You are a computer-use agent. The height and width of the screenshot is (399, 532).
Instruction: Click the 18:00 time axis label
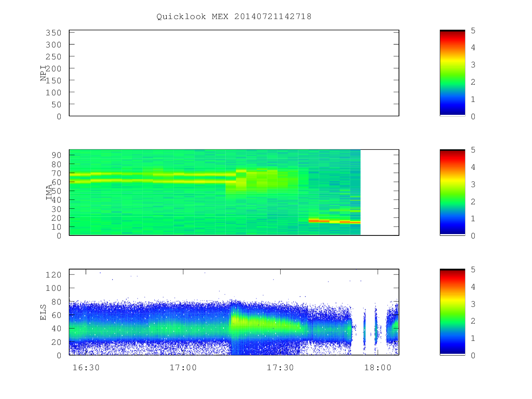click(378, 368)
